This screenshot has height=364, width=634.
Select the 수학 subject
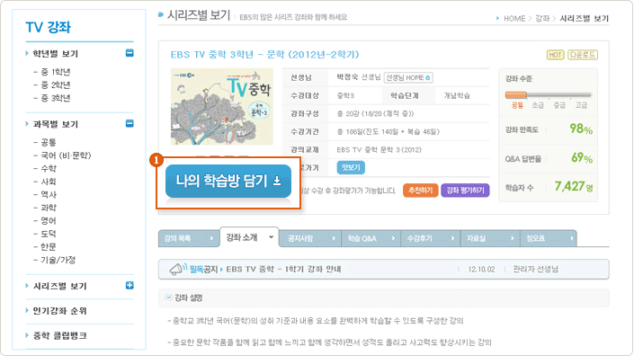[x=49, y=168]
